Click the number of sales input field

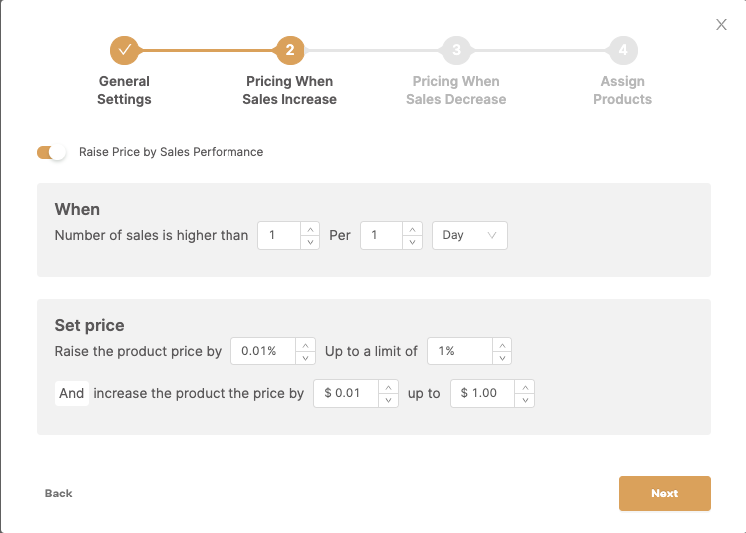pyautogui.click(x=279, y=235)
